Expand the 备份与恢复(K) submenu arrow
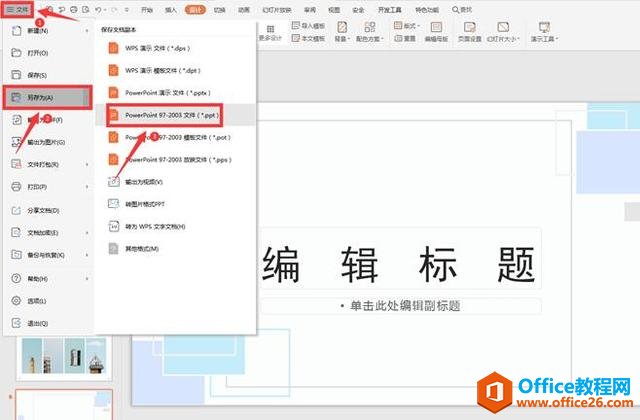640x420 pixels. tap(87, 255)
